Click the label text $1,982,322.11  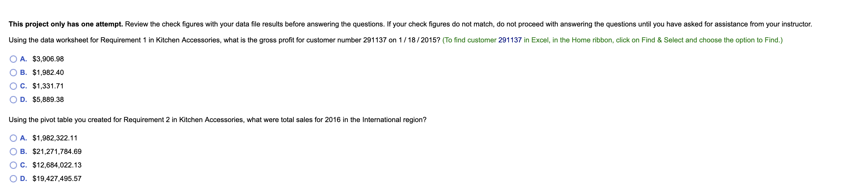pos(55,138)
